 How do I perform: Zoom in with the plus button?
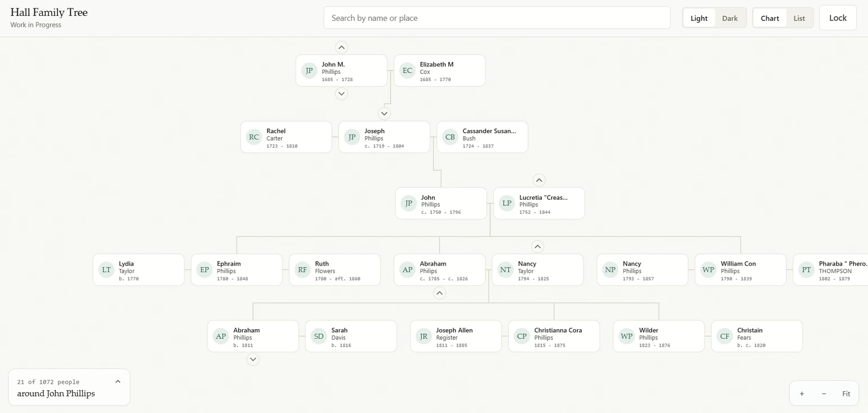pos(802,394)
